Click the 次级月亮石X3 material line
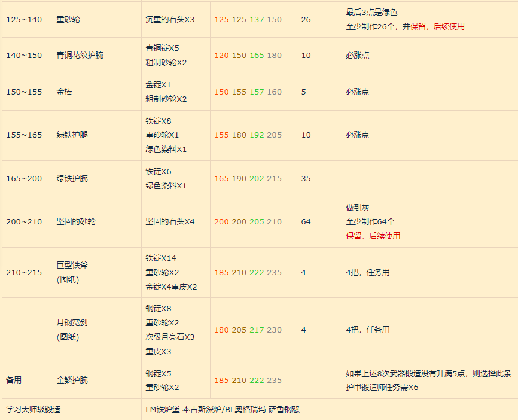This screenshot has height=420, width=518. [170, 337]
